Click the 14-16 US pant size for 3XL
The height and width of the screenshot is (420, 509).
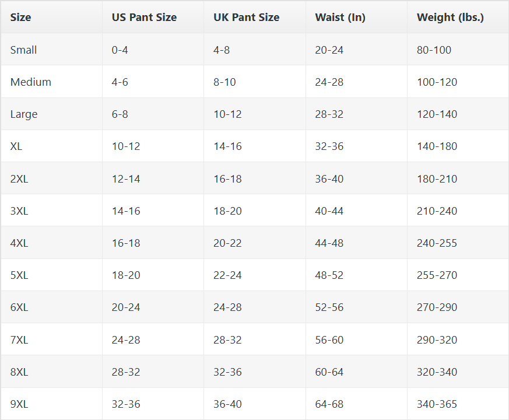point(126,211)
